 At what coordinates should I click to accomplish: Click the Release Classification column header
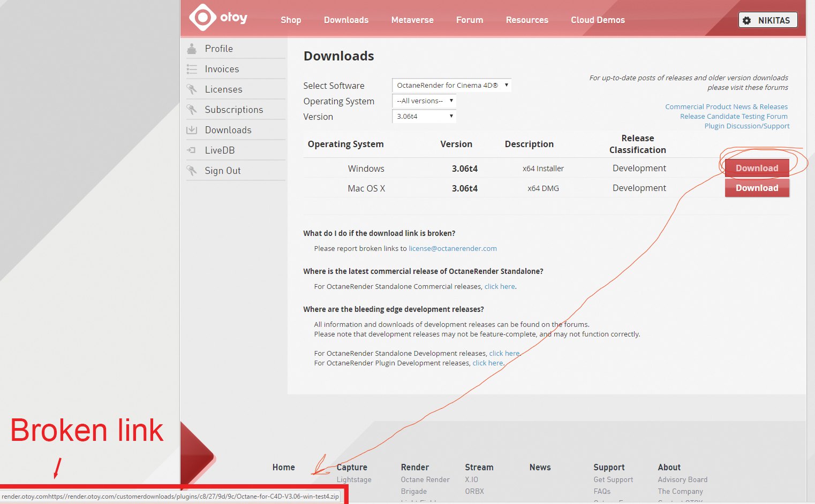coord(638,144)
